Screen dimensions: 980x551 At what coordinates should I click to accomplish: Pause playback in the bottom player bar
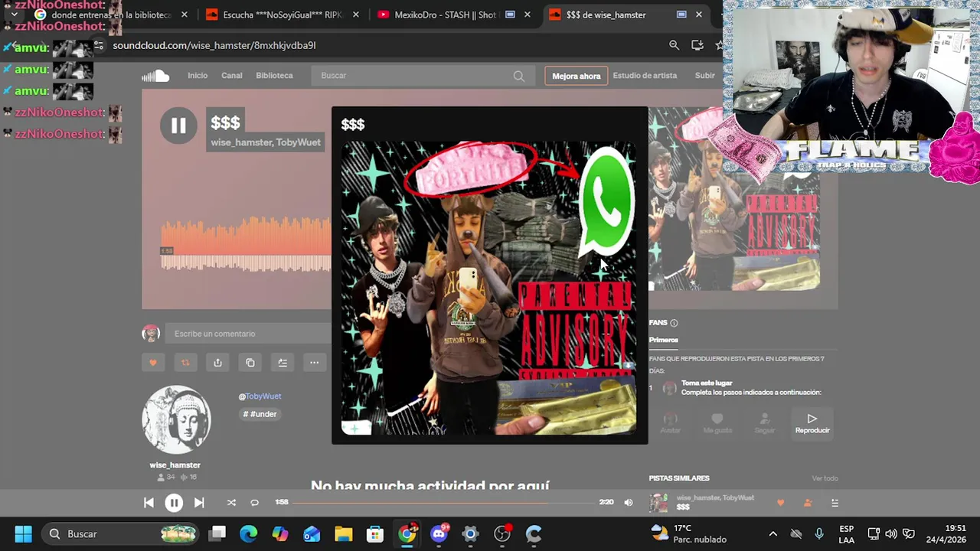pyautogui.click(x=174, y=503)
